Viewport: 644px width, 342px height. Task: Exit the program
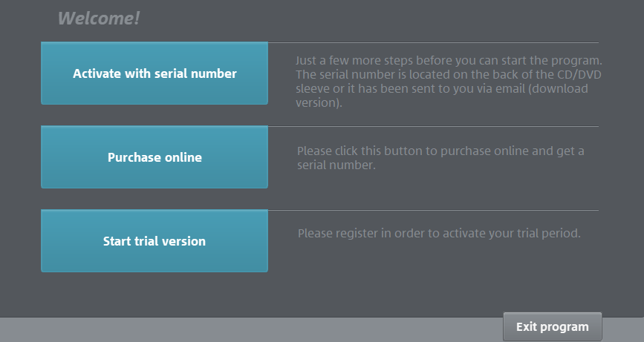[x=552, y=326]
